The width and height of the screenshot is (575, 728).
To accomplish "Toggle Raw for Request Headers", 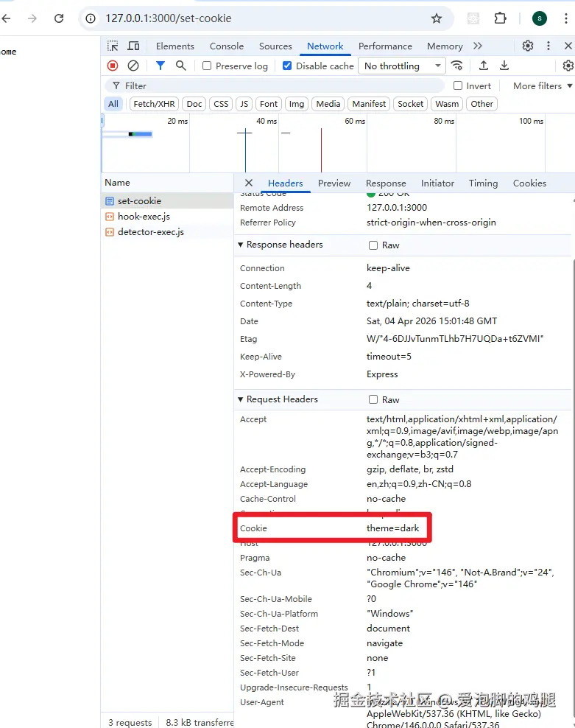I will coord(373,400).
